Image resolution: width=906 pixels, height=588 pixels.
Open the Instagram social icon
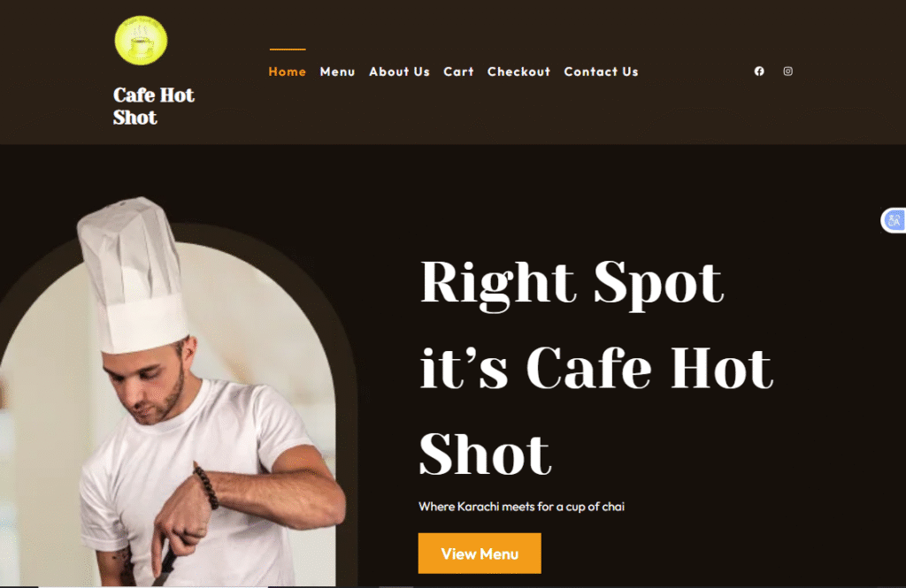tap(787, 71)
